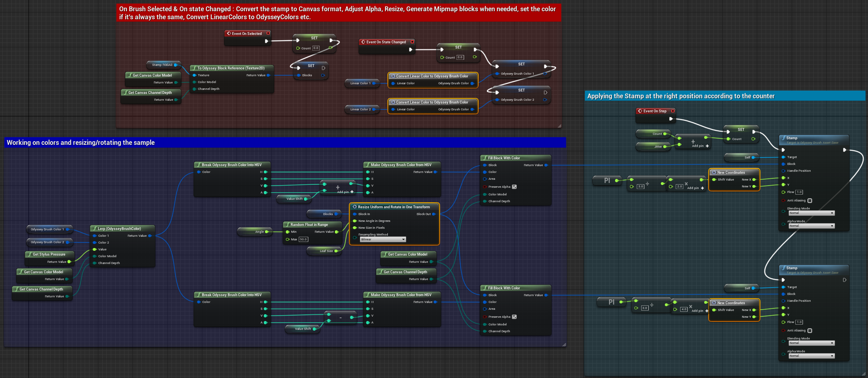Image resolution: width=868 pixels, height=378 pixels.
Task: Click the Event On State Changed event icon
Action: (x=363, y=42)
